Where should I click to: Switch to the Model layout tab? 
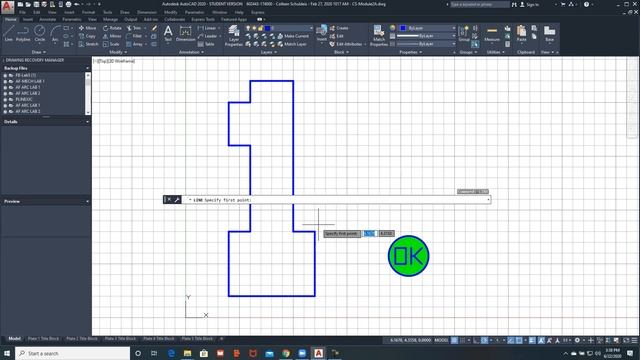(14, 339)
